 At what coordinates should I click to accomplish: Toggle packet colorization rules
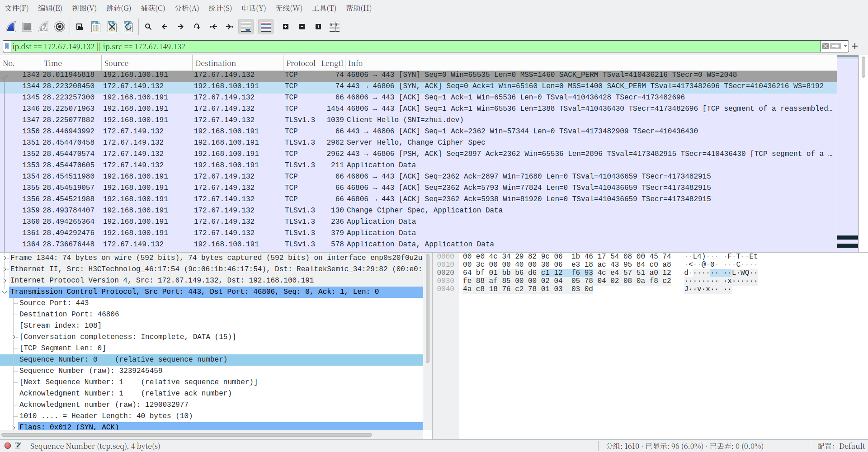[x=266, y=27]
